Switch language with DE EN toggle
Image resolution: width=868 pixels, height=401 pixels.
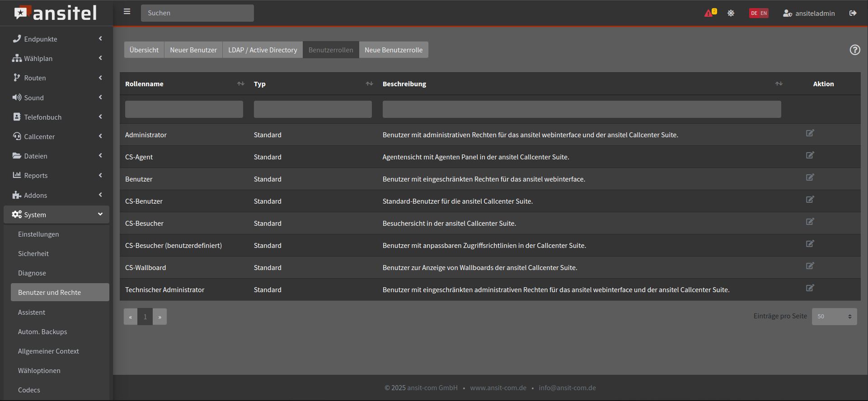click(759, 13)
